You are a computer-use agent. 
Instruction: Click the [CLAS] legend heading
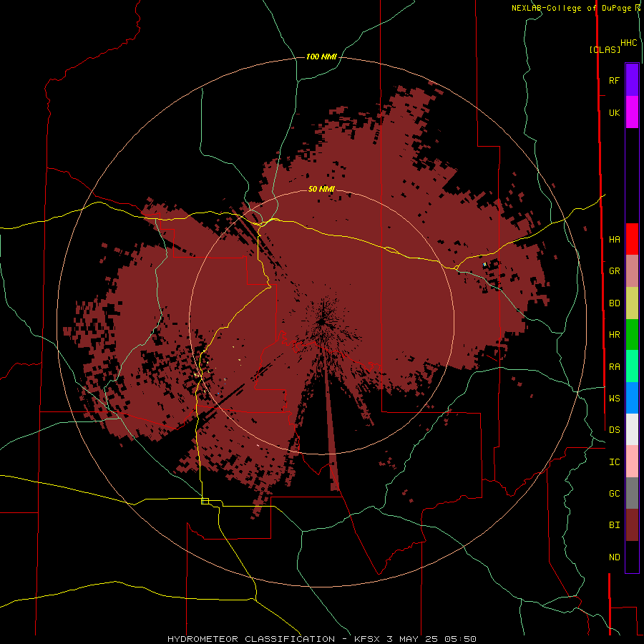605,49
